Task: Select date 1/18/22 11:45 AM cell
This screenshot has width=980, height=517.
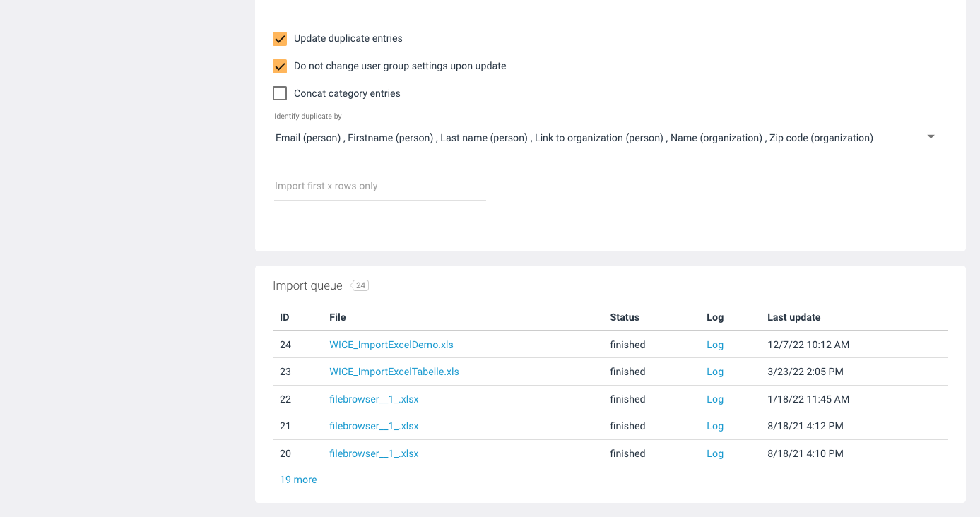Action: click(x=808, y=399)
